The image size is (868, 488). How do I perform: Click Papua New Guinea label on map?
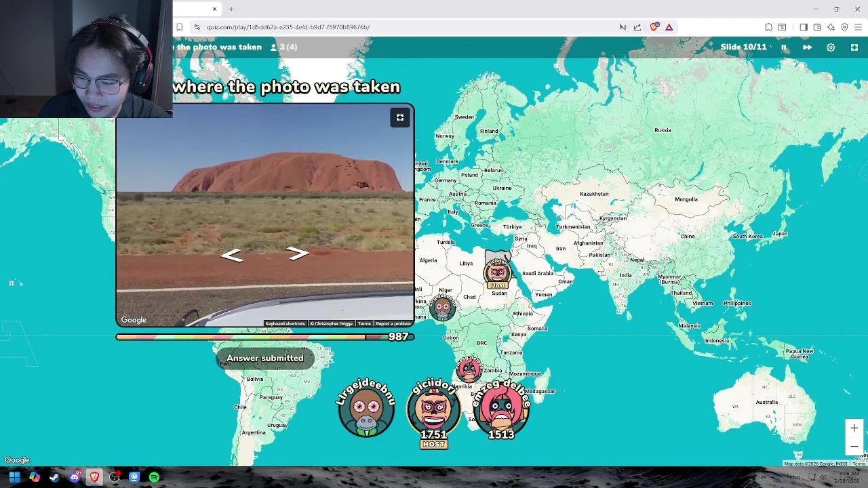click(x=799, y=352)
